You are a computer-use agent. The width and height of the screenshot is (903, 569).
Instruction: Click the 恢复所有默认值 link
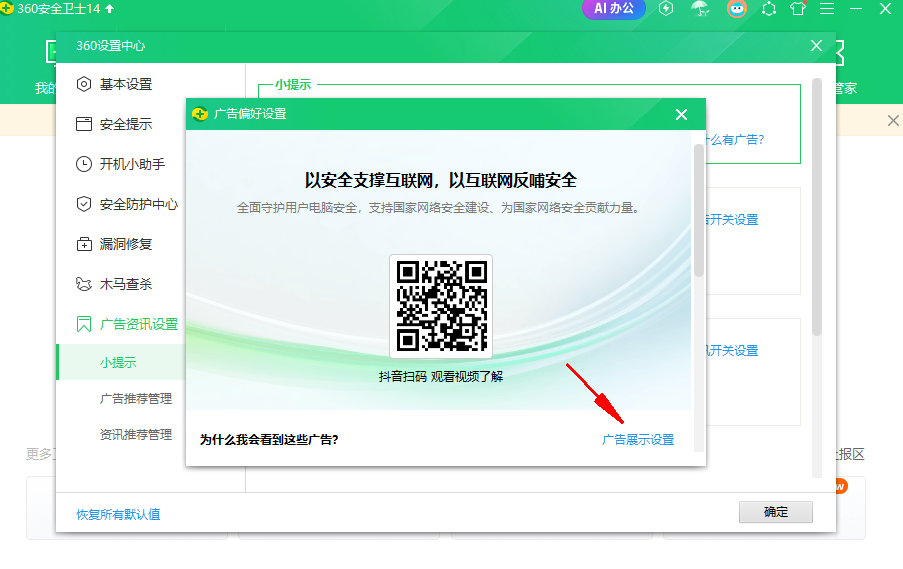118,514
